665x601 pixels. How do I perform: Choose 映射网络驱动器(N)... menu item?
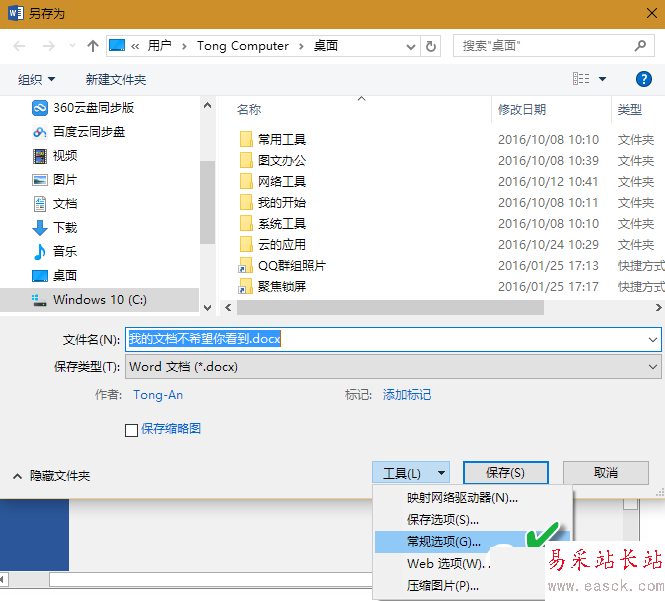tap(473, 498)
